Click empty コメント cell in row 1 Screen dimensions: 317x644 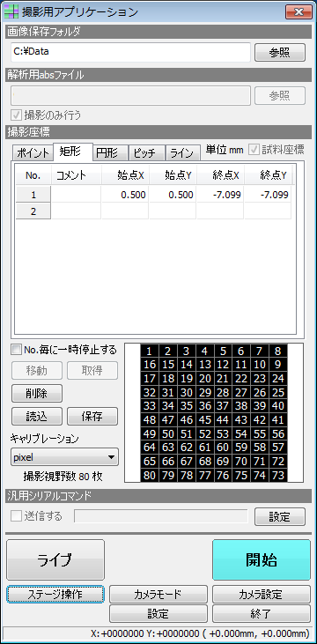76,195
